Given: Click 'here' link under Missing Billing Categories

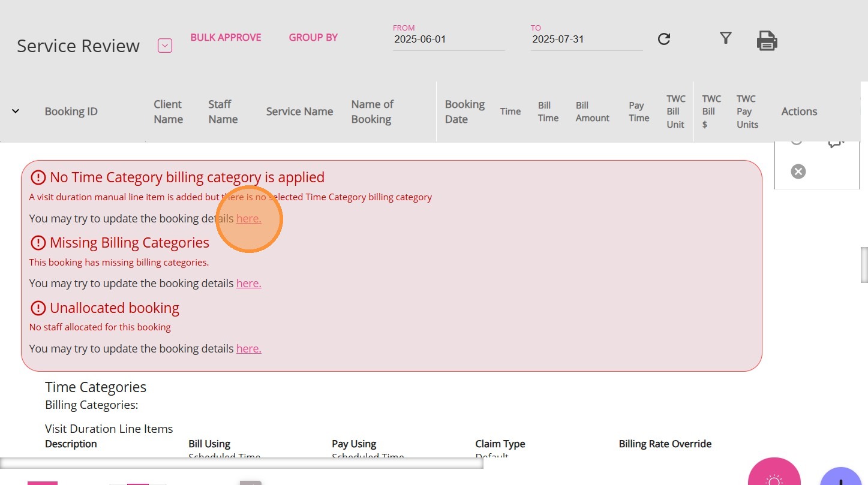Looking at the screenshot, I should [248, 284].
